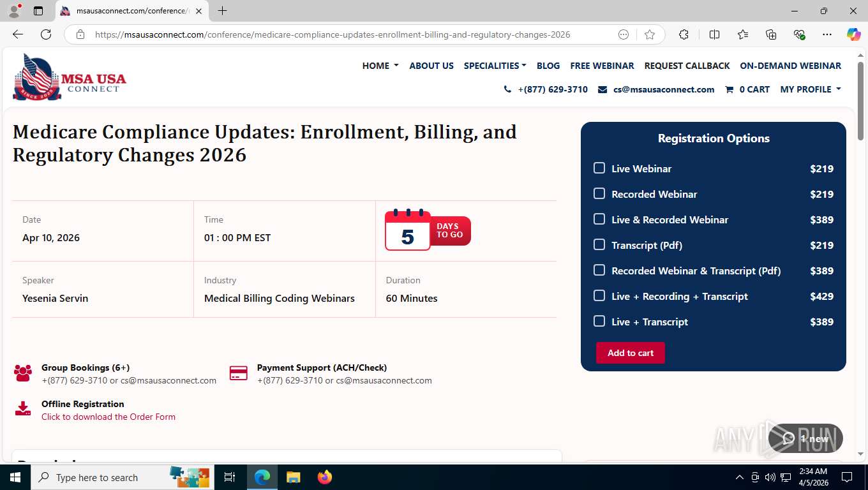The height and width of the screenshot is (490, 868).
Task: Click the days-to-go calendar icon
Action: click(408, 230)
